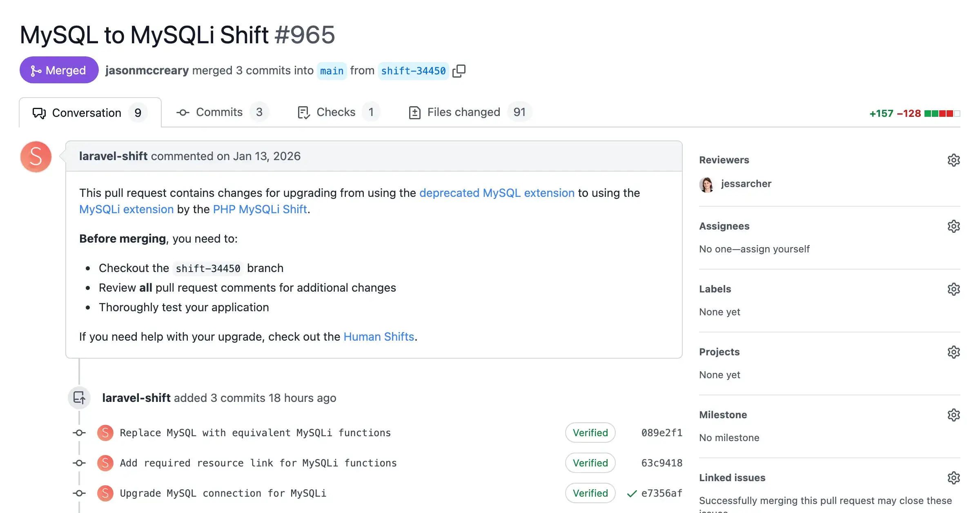980x513 pixels.
Task: Open the Commits tab
Action: [219, 112]
